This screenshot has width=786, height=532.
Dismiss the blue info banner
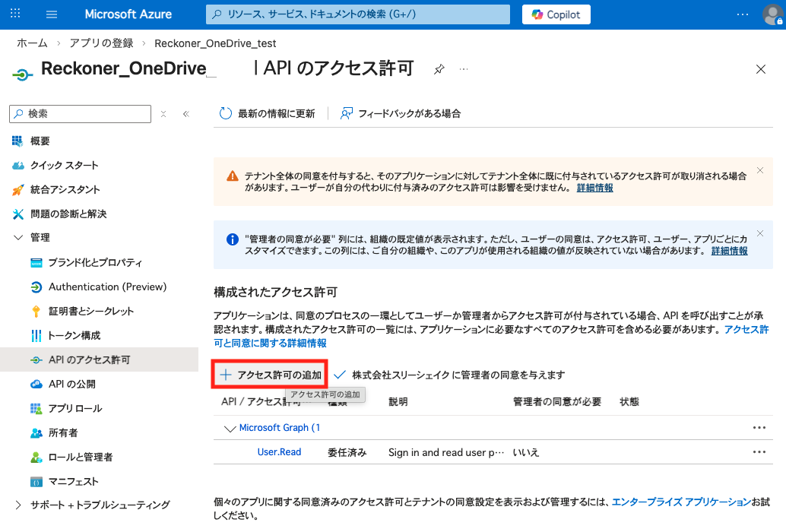pos(760,233)
